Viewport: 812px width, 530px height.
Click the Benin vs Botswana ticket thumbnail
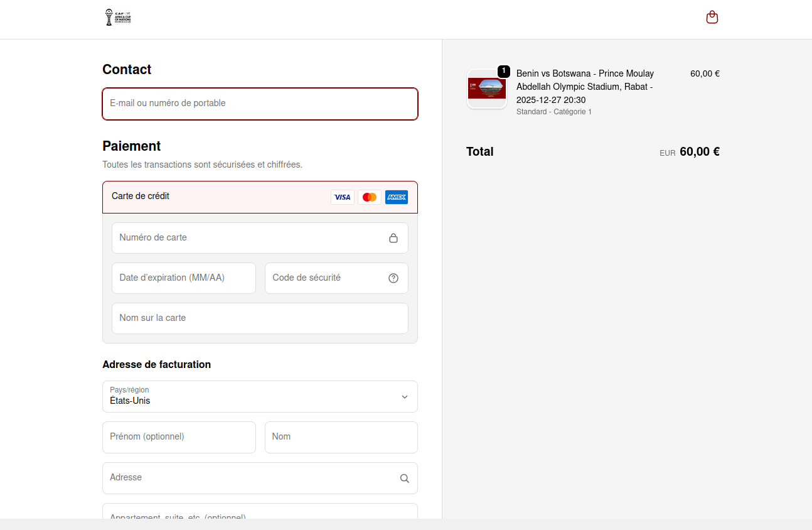click(487, 89)
